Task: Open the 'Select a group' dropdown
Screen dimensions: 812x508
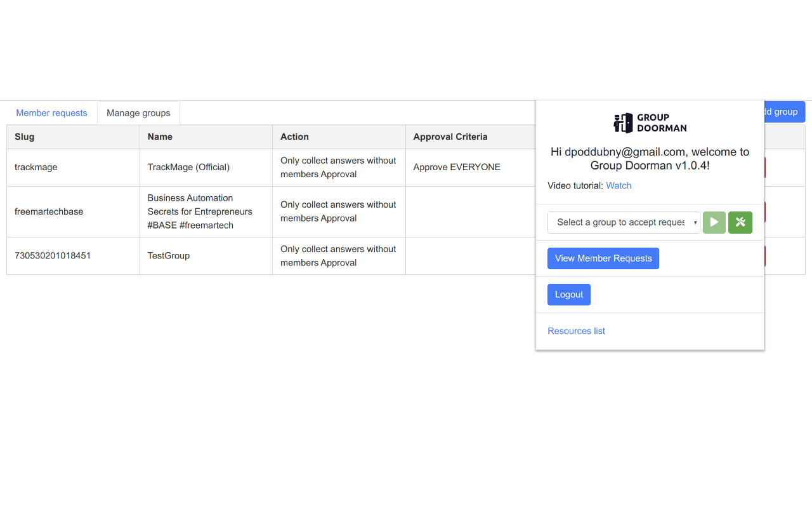Action: tap(624, 222)
